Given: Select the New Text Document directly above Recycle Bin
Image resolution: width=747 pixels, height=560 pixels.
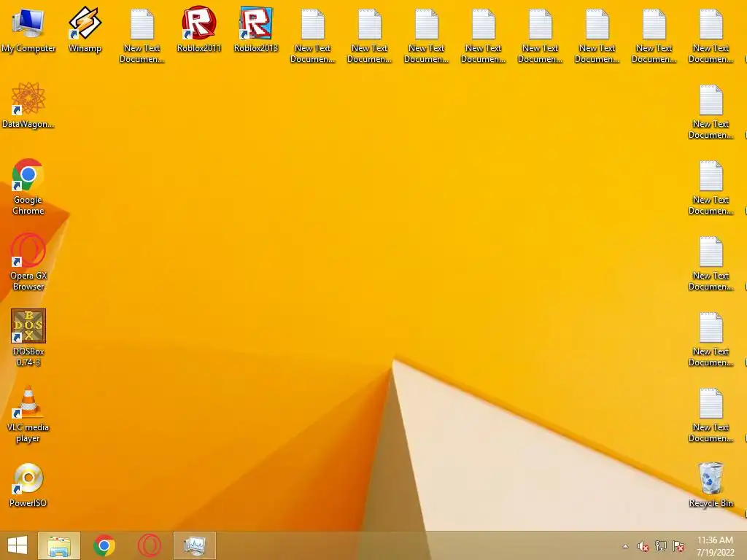Looking at the screenshot, I should [711, 415].
